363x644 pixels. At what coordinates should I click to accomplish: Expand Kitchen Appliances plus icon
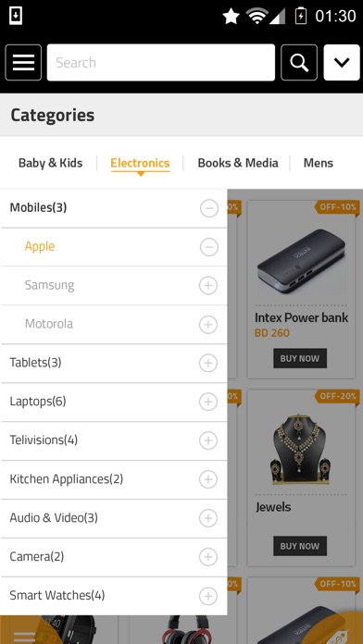tap(208, 479)
